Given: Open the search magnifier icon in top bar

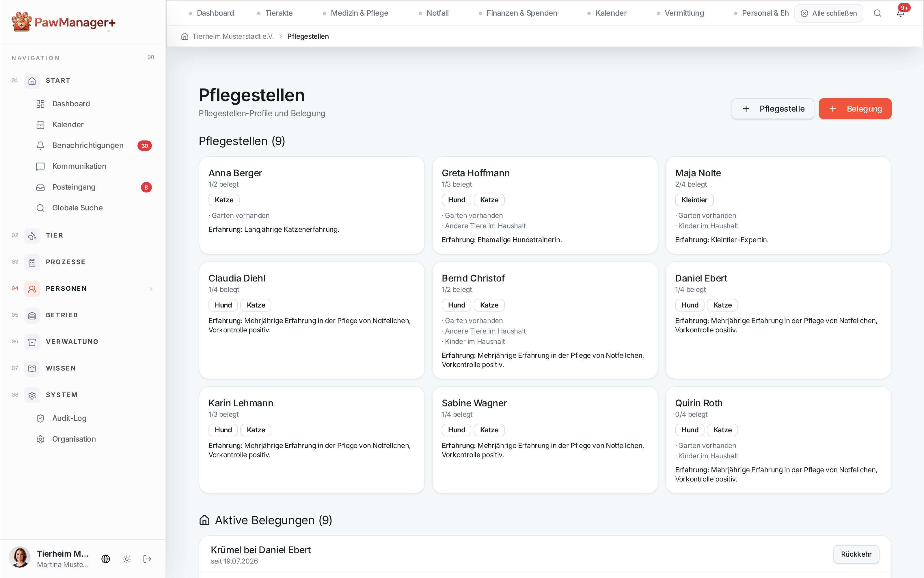Looking at the screenshot, I should point(878,13).
